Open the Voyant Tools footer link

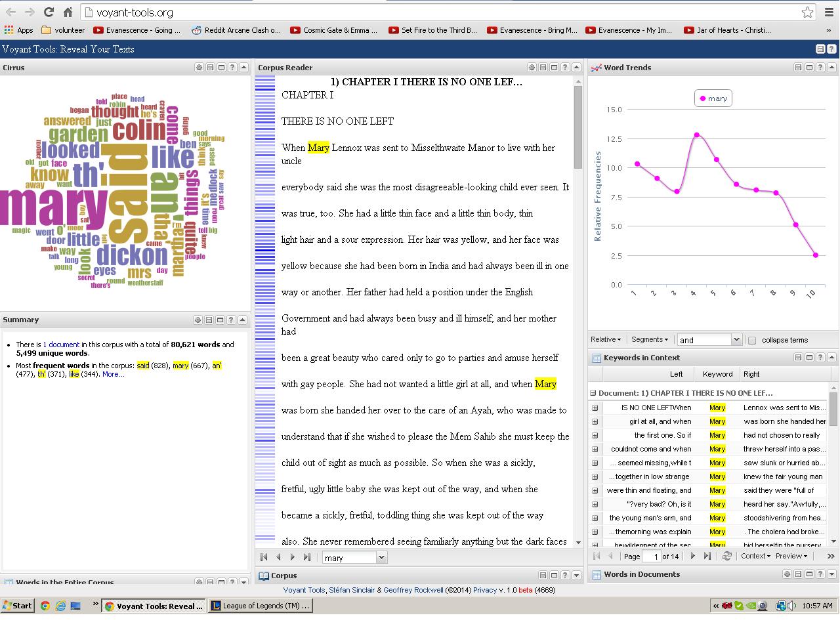tap(304, 590)
